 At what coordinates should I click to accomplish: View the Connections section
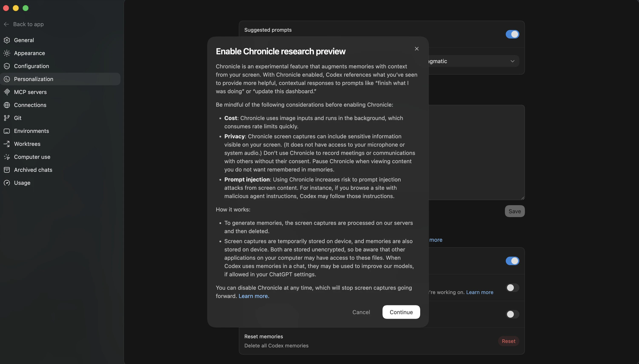click(30, 105)
